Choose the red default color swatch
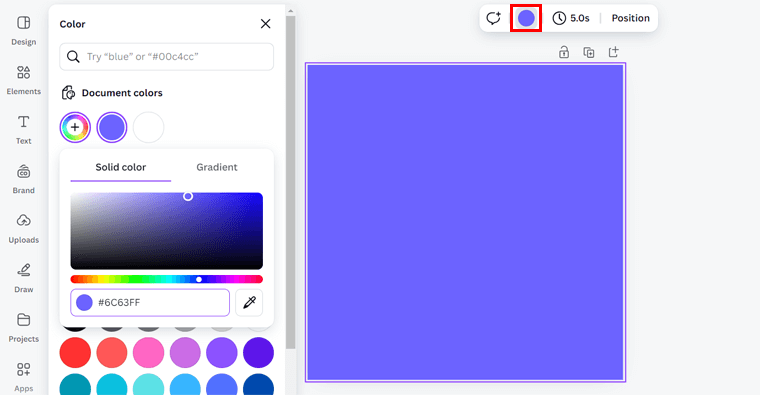Viewport: 760px width, 395px height. [75, 352]
